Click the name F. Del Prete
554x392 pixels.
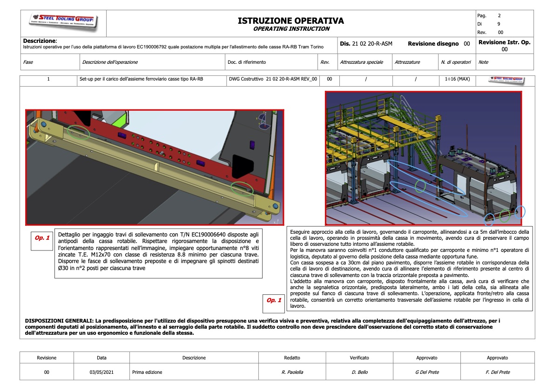[x=498, y=372]
